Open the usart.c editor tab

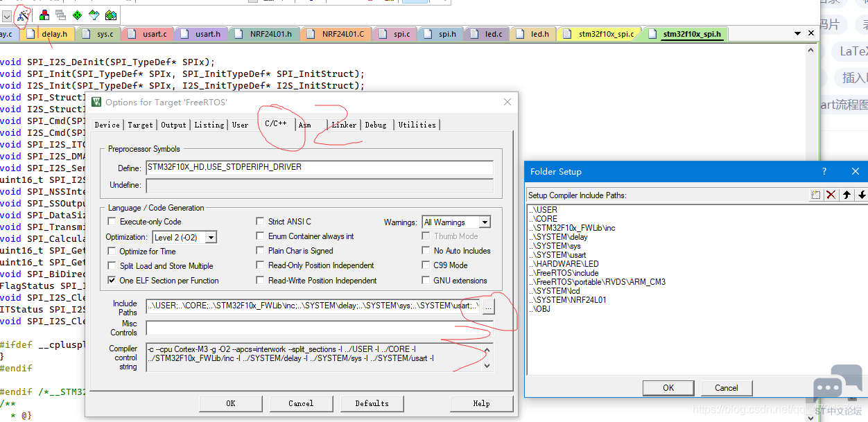coord(149,33)
